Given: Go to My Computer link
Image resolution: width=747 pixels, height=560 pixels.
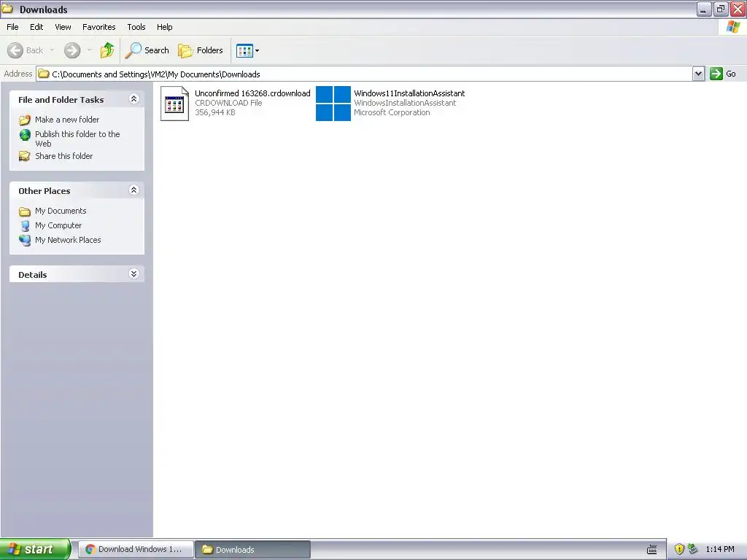Looking at the screenshot, I should point(58,225).
